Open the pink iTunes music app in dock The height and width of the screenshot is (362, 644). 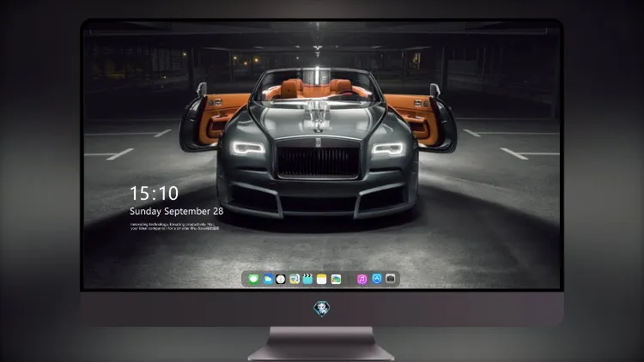tap(361, 279)
